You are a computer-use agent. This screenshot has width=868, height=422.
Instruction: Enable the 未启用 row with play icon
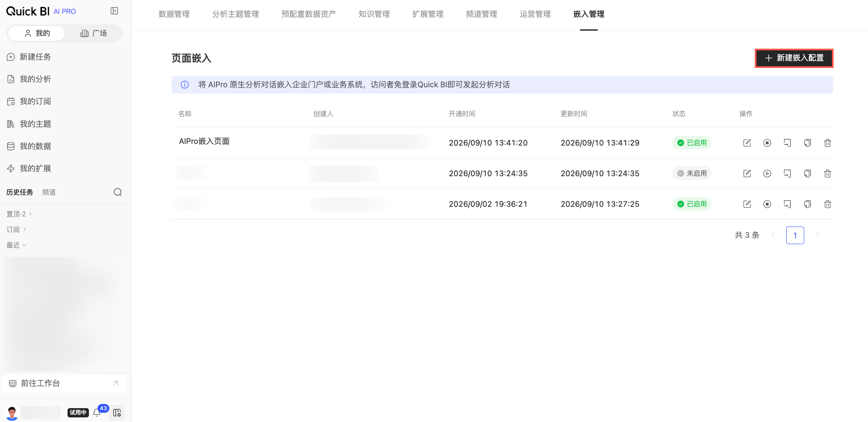pyautogui.click(x=767, y=174)
